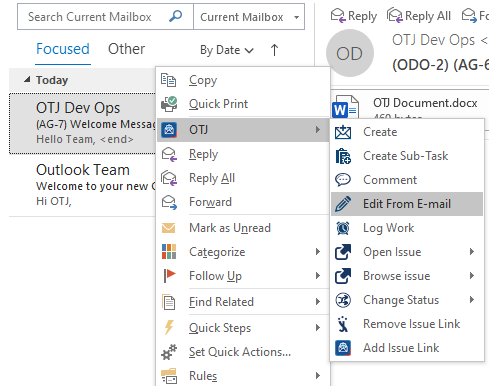This screenshot has width=489, height=386.
Task: Choose Create Sub-Task in OTJ submenu
Action: click(x=407, y=156)
